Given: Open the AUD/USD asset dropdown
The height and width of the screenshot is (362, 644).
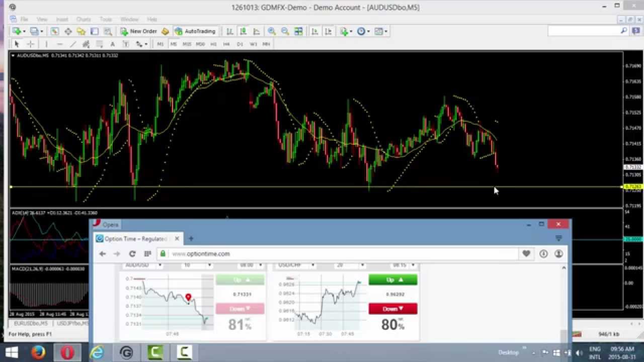Looking at the screenshot, I should point(143,265).
